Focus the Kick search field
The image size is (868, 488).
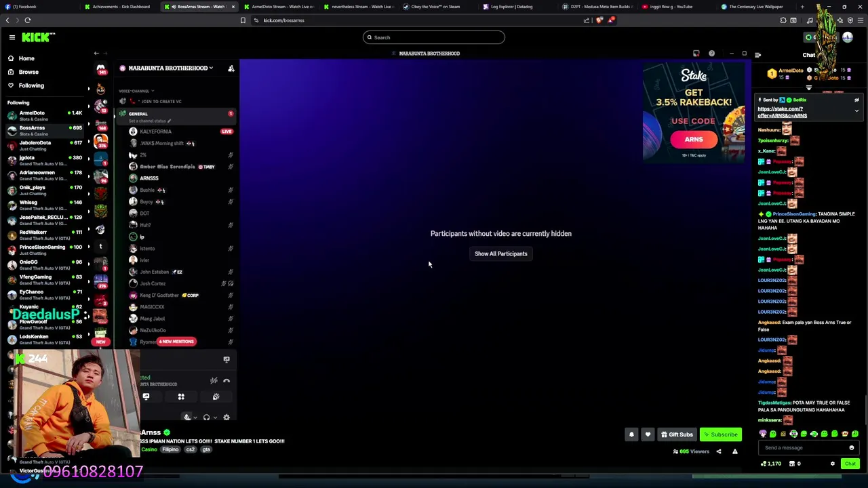pyautogui.click(x=434, y=37)
